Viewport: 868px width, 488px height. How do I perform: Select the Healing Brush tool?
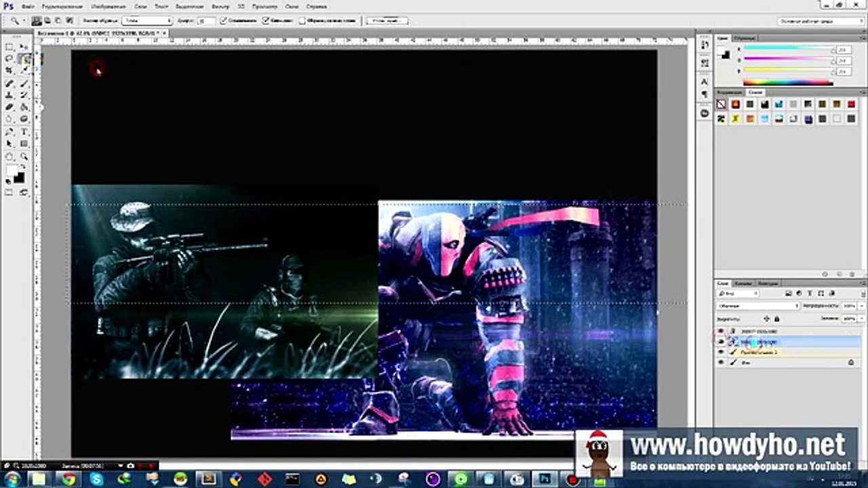coord(9,84)
